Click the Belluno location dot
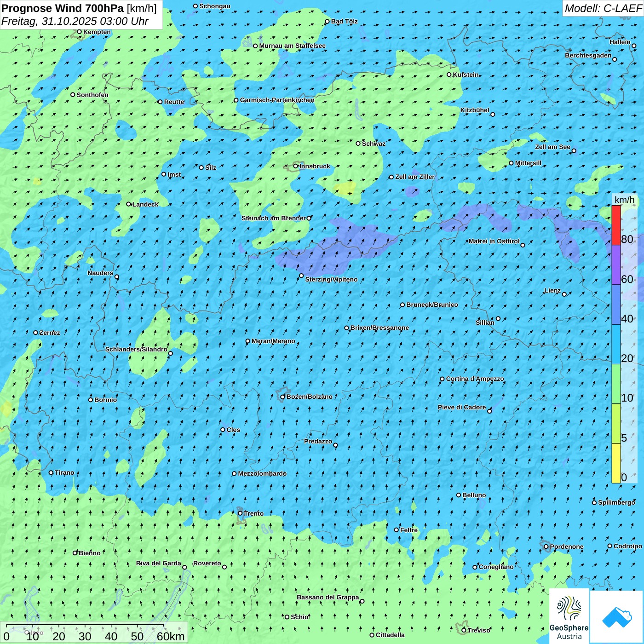The width and height of the screenshot is (644, 644). (x=459, y=495)
